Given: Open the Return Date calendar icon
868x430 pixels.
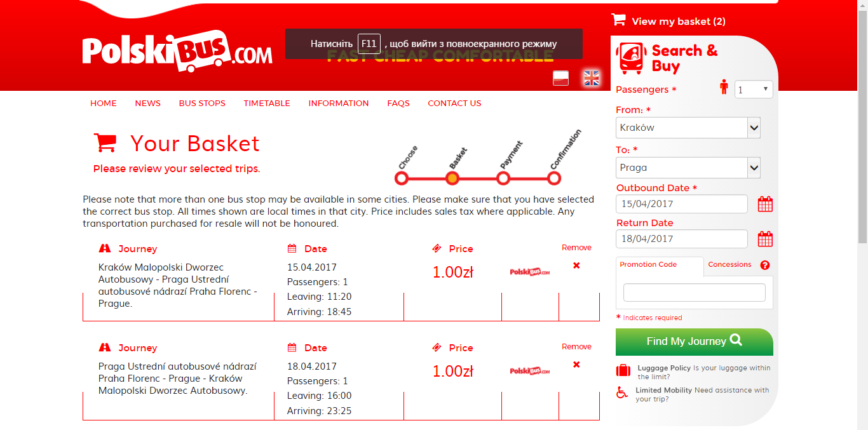Looking at the screenshot, I should (765, 239).
